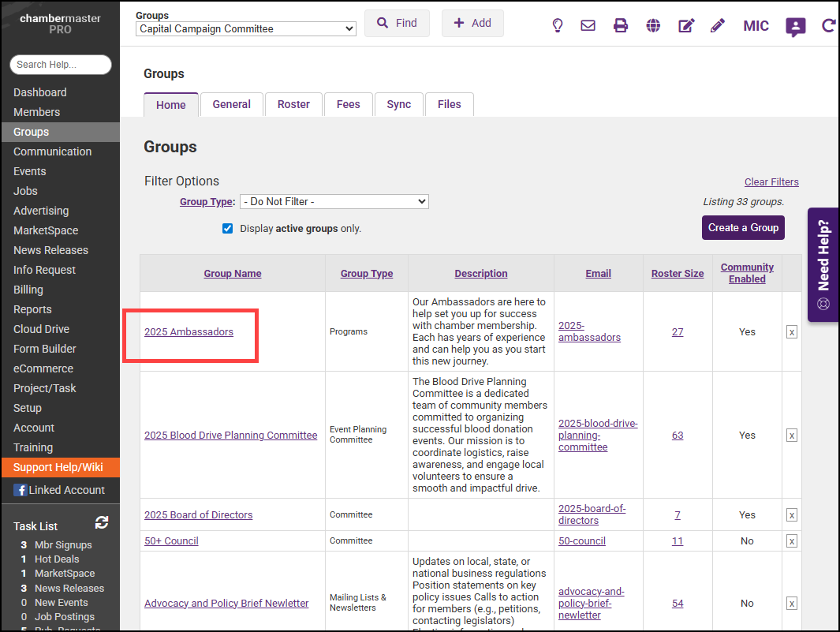Sort table by Roster Size column
The width and height of the screenshot is (840, 632).
(x=677, y=274)
